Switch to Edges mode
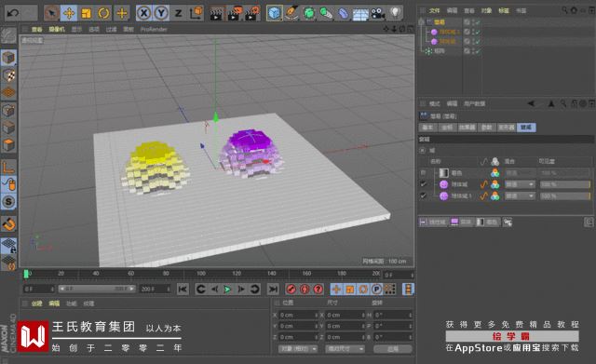596x364 pixels. [x=8, y=128]
